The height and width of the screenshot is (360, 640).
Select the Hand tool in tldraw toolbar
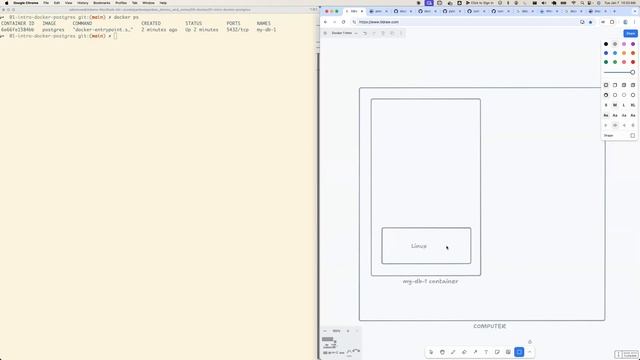(442, 352)
